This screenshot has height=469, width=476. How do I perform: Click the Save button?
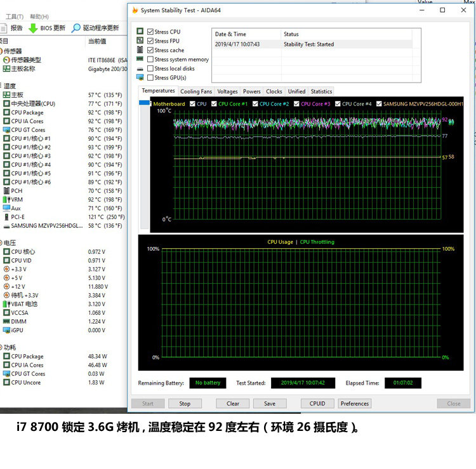click(x=270, y=404)
